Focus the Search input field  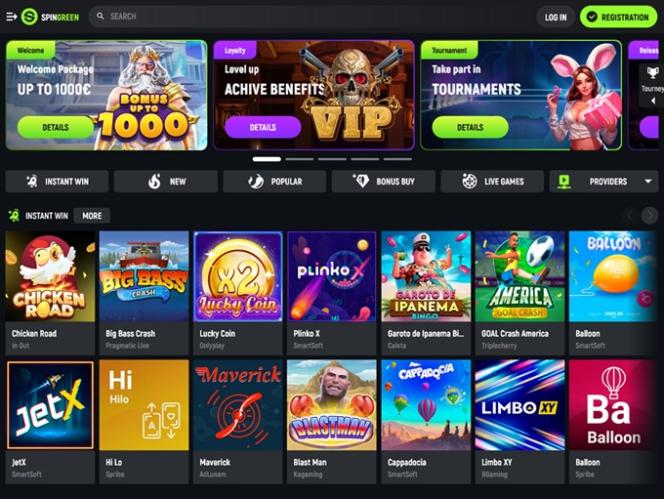(309, 17)
